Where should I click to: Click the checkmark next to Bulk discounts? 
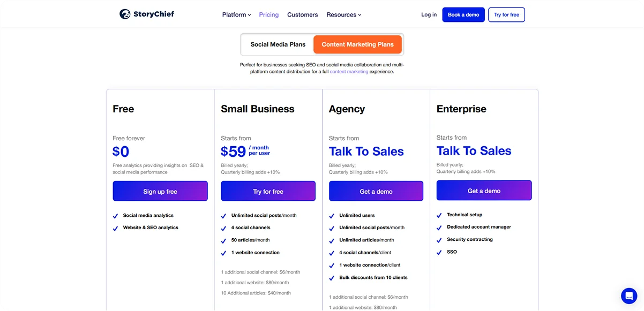tap(332, 277)
